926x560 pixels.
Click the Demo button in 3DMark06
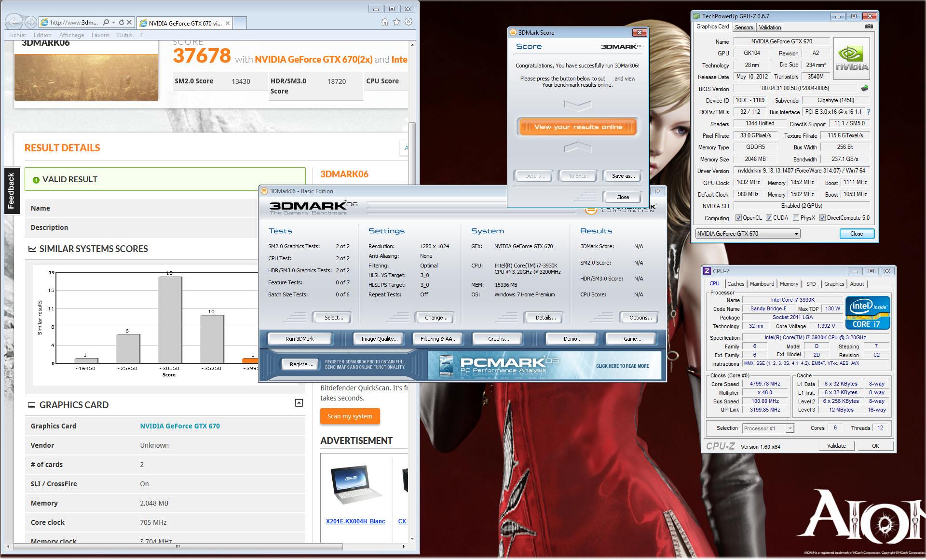coord(572,339)
